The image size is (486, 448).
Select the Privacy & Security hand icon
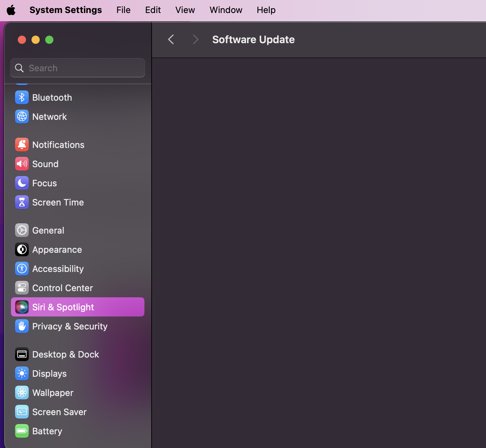point(22,326)
